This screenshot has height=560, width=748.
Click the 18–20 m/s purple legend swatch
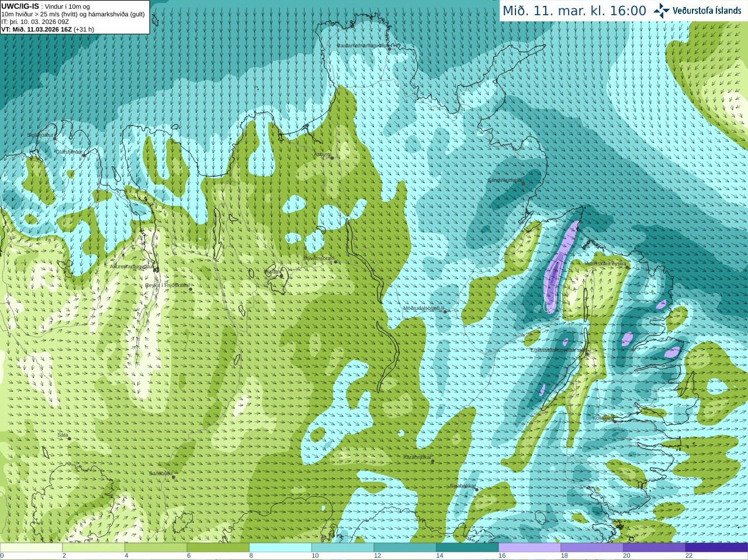pyautogui.click(x=592, y=548)
